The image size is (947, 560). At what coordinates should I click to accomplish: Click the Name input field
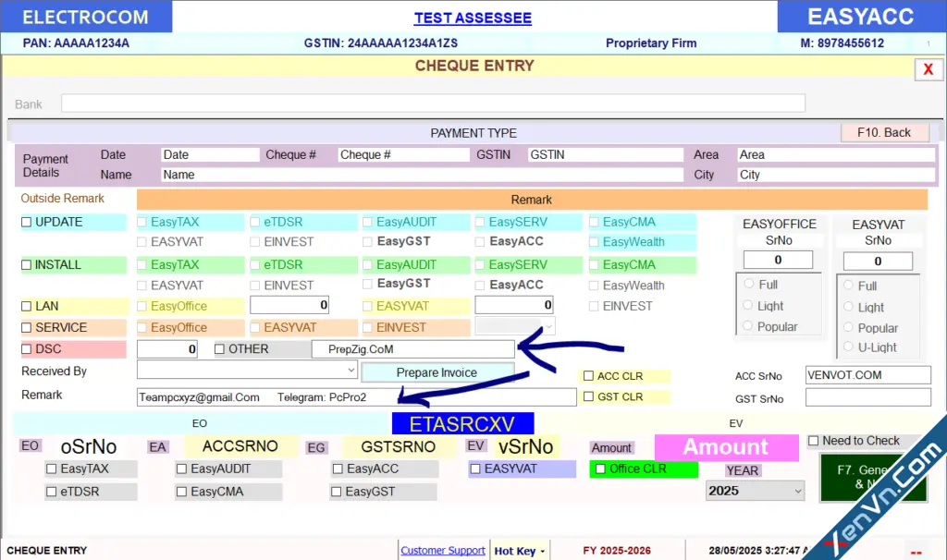[x=422, y=175]
